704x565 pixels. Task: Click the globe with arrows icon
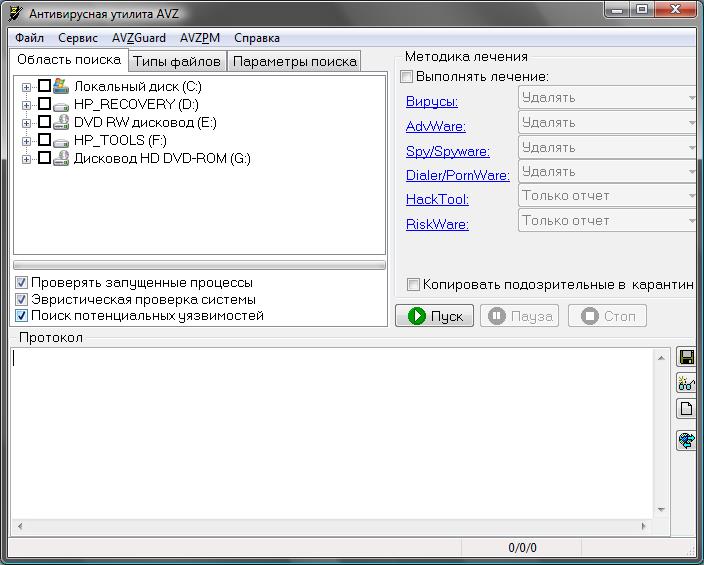[687, 440]
